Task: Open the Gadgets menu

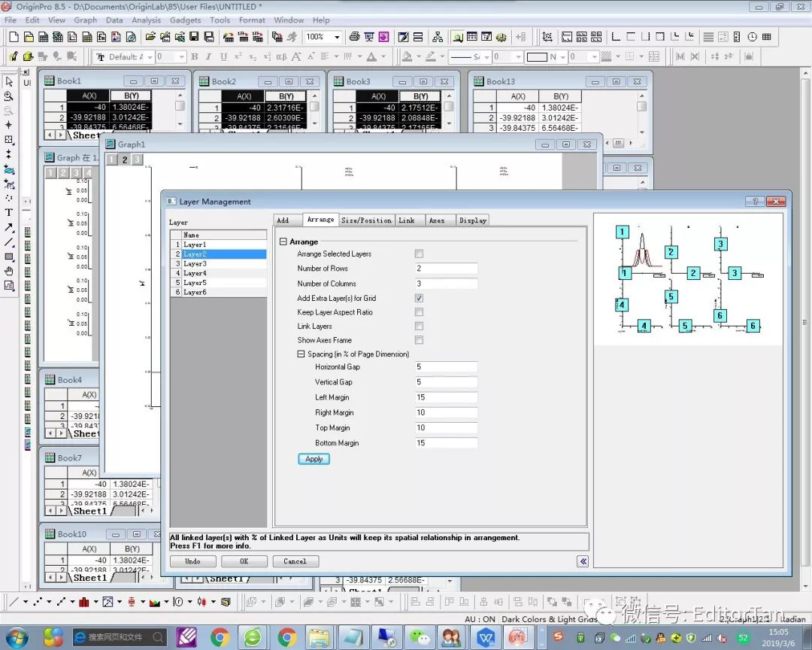Action: click(186, 20)
